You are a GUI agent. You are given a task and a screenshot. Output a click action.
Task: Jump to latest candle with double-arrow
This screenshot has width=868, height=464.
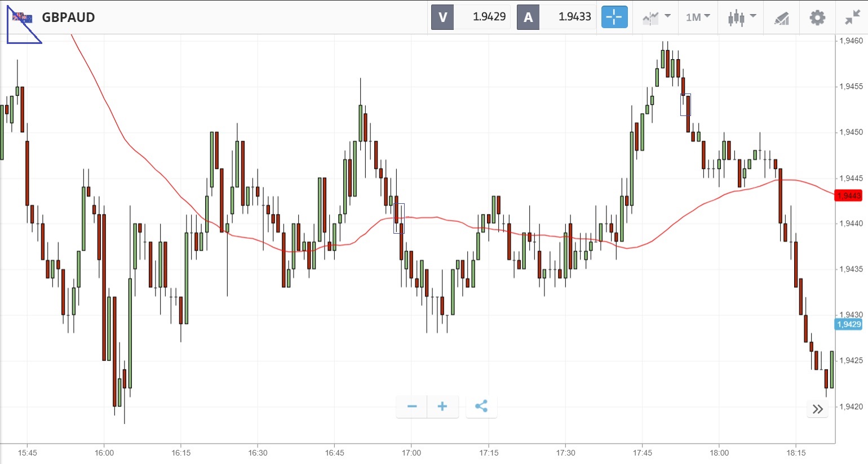click(x=818, y=409)
